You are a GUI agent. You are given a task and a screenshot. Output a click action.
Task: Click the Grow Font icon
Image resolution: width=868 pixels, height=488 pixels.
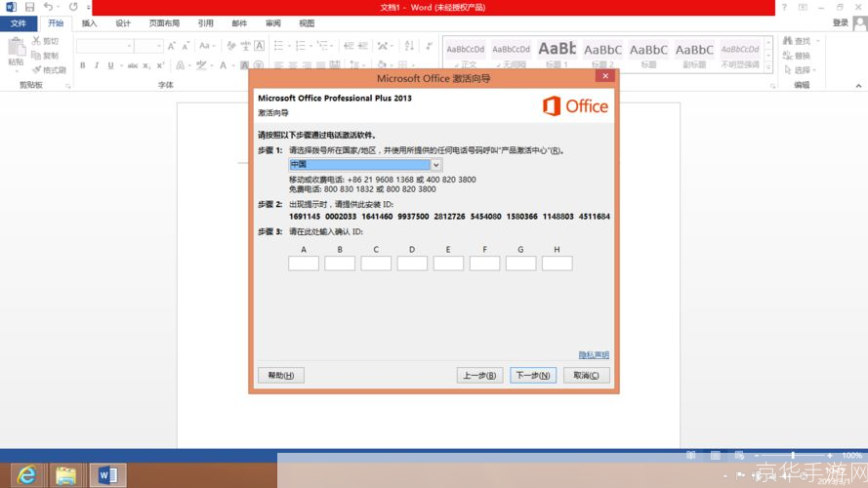click(x=172, y=46)
